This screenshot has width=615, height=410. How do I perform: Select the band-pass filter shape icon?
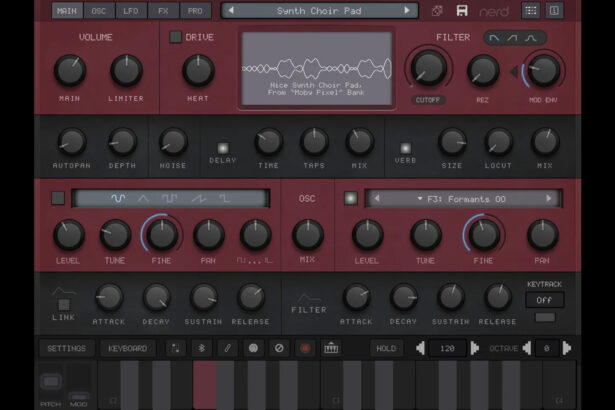(531, 38)
